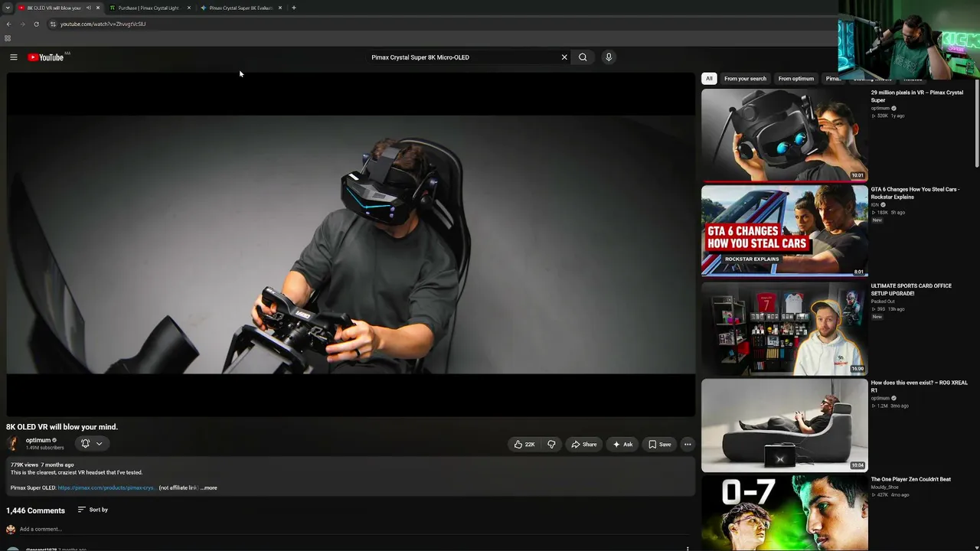Screen dimensions: 980x551
Task: Open optimum channel avatar
Action: click(13, 443)
